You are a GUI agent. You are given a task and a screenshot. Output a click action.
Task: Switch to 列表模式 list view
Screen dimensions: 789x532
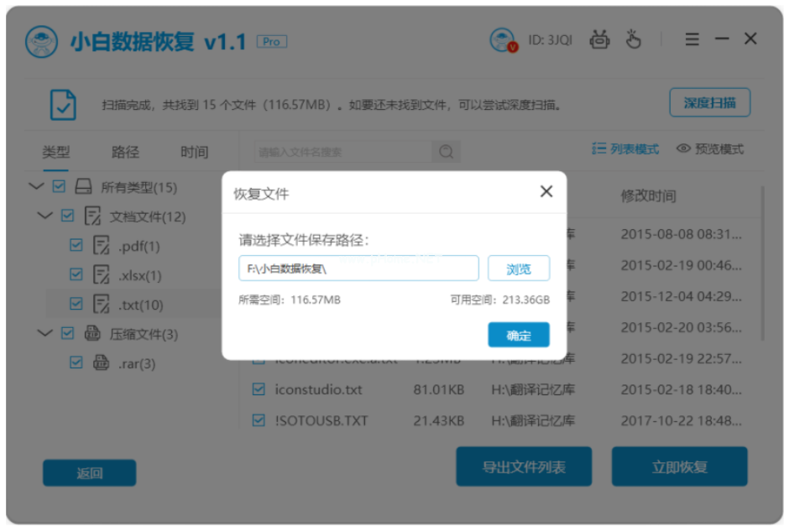pyautogui.click(x=625, y=149)
